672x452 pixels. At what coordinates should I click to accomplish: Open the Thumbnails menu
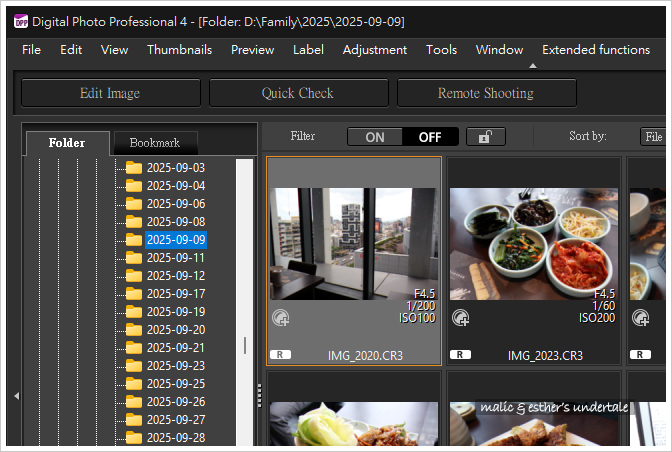180,50
